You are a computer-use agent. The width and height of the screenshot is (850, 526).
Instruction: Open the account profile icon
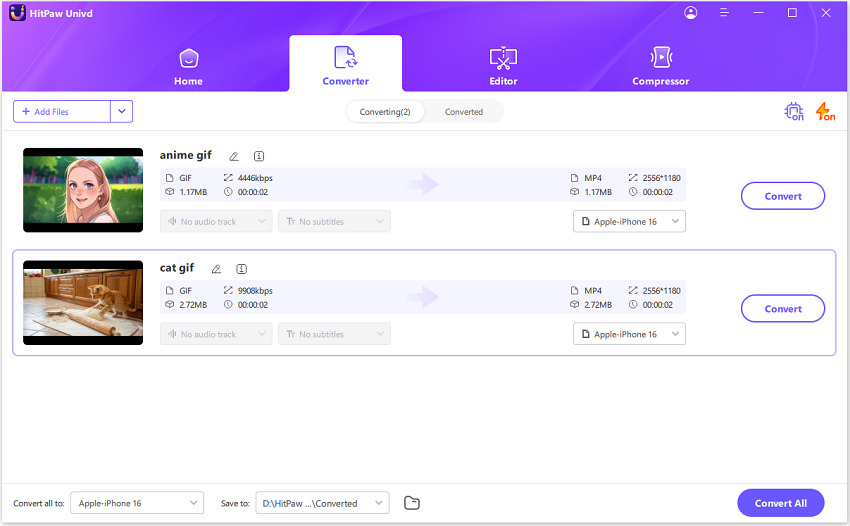coord(691,12)
